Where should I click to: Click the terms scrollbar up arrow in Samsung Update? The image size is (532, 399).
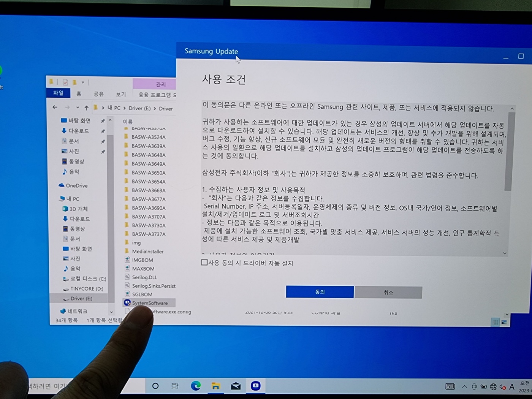click(x=512, y=109)
